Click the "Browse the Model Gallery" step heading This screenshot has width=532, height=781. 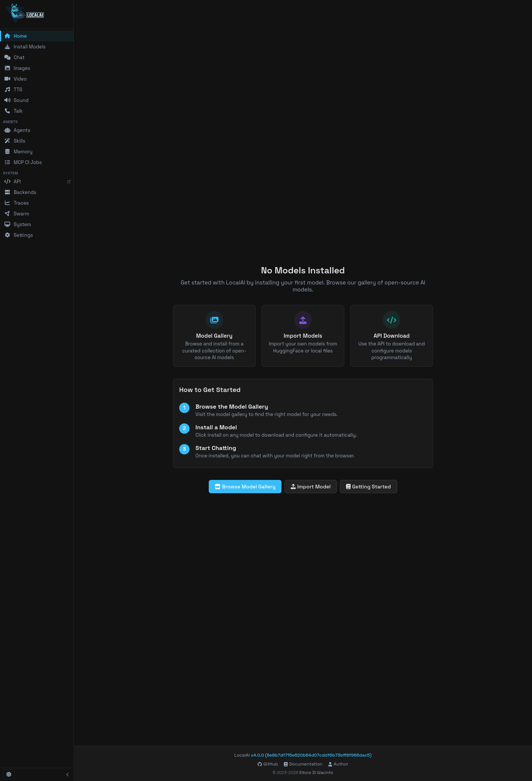pos(232,407)
